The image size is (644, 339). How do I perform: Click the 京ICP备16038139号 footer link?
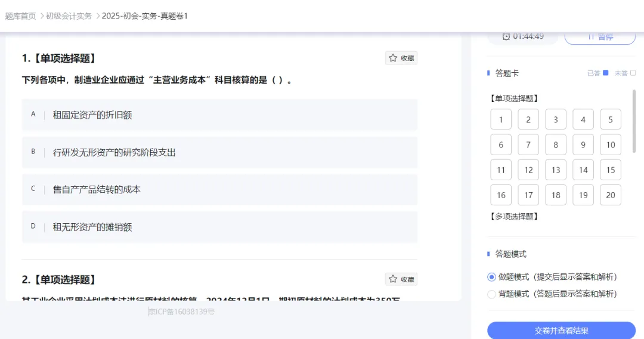click(x=181, y=312)
